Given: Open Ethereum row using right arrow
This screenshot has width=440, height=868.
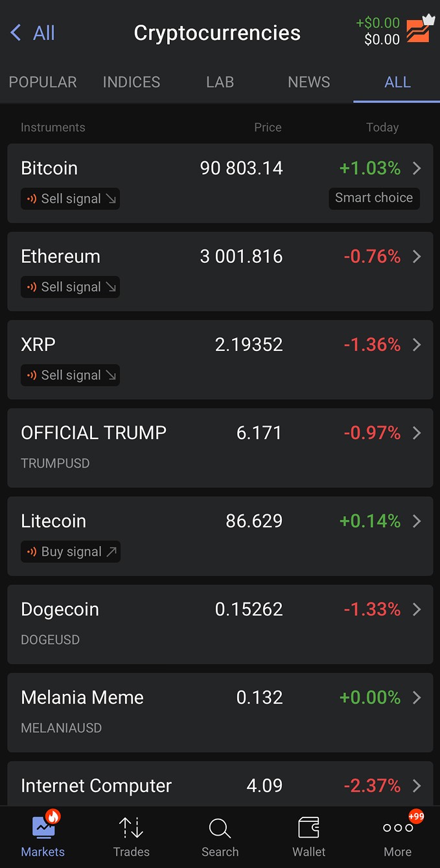Looking at the screenshot, I should click(417, 256).
